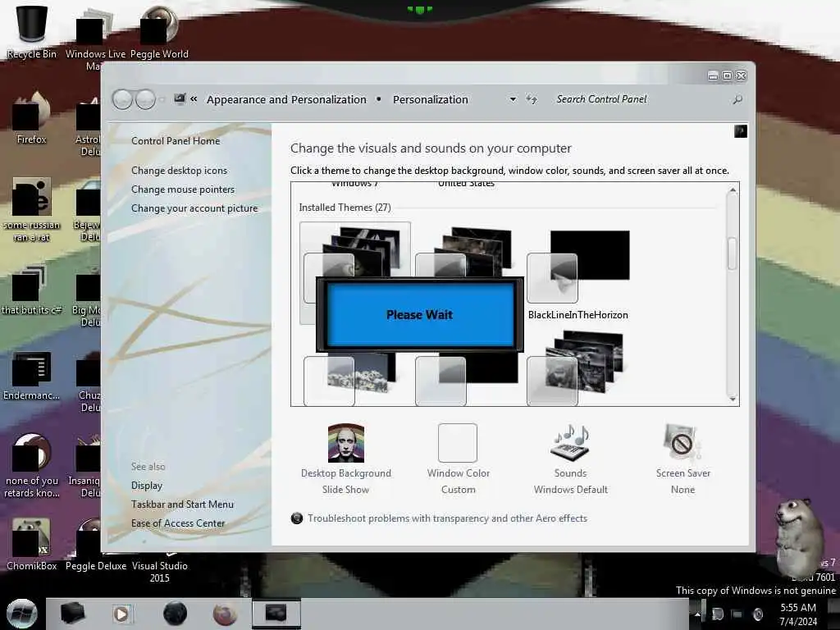Click the Installed Themes (27) header

345,208
